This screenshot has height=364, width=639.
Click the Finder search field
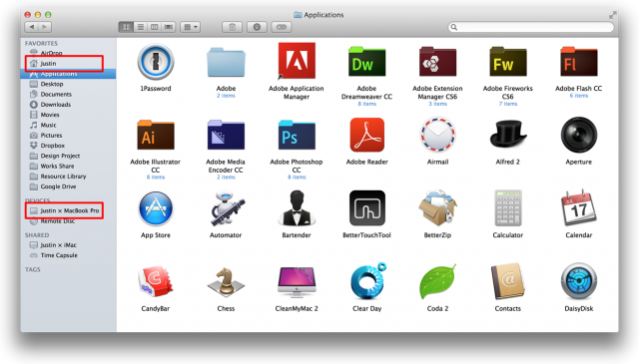[x=531, y=27]
